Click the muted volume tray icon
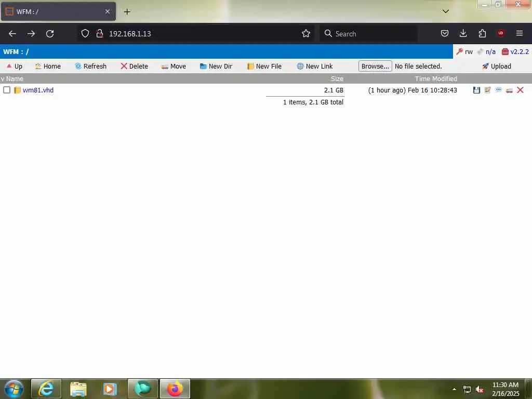Screen dimensions: 532x399 click(479, 390)
